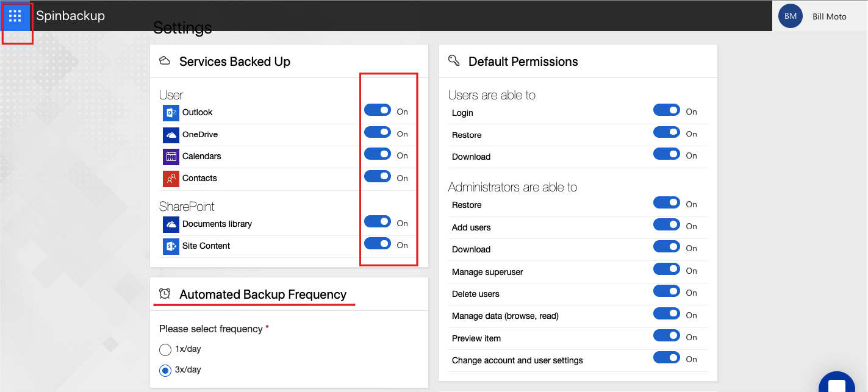Click the 'Please select frequency' label
This screenshot has height=392, width=868.
pyautogui.click(x=211, y=329)
